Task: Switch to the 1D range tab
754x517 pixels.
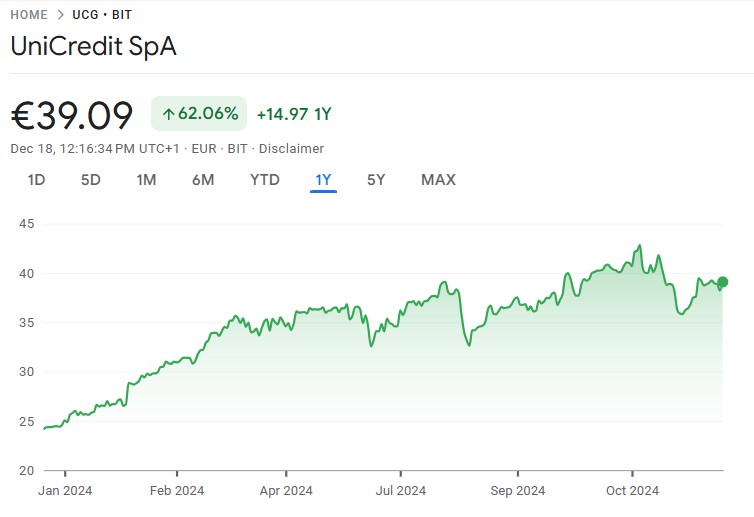Action: (36, 180)
